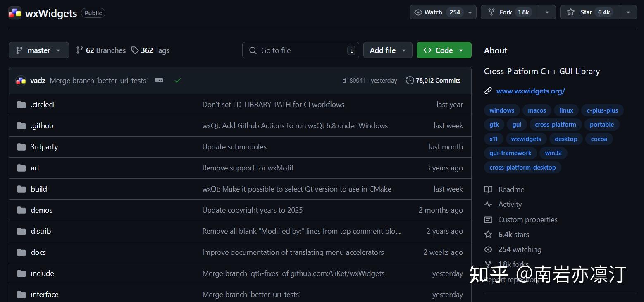This screenshot has width=644, height=302.
Task: Open the master branch dropdown
Action: 38,50
